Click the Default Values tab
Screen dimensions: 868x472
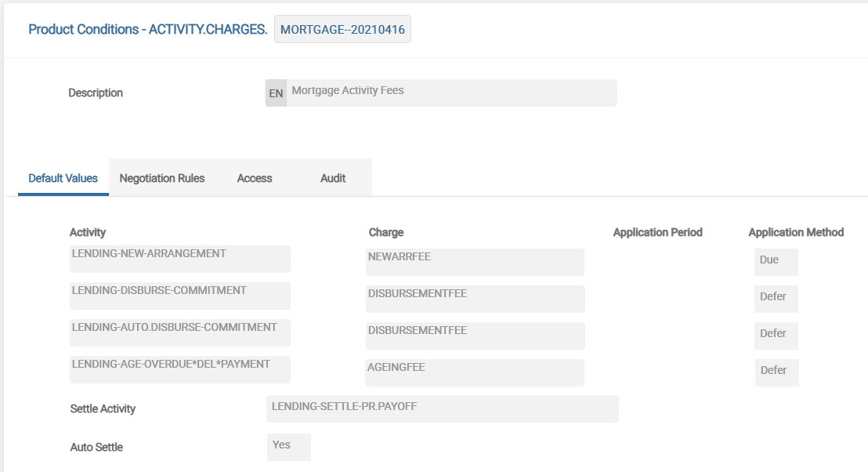click(x=63, y=178)
